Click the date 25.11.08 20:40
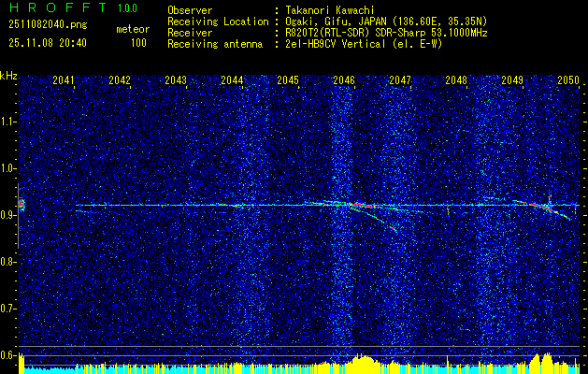This screenshot has width=588, height=374. click(48, 43)
